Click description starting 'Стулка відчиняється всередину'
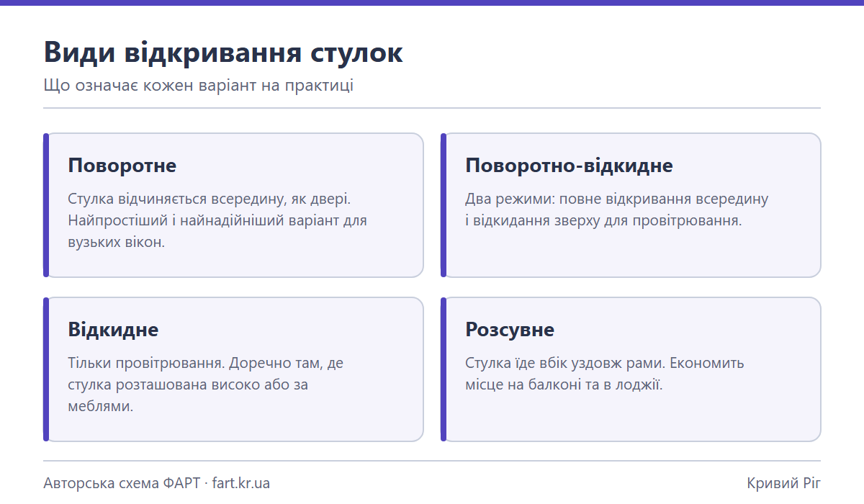 pyautogui.click(x=217, y=220)
